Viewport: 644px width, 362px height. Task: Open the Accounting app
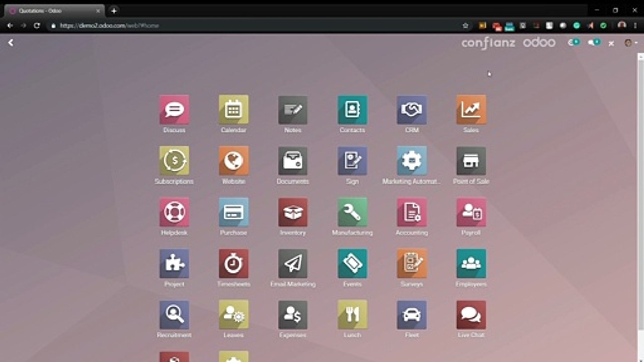(x=412, y=212)
